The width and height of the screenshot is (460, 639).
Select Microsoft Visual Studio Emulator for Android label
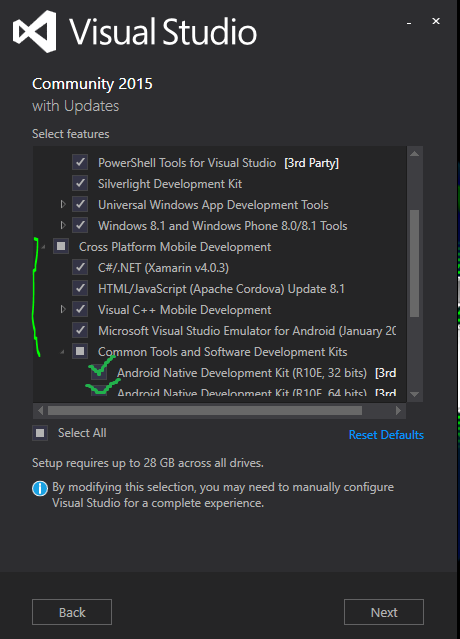pyautogui.click(x=247, y=331)
